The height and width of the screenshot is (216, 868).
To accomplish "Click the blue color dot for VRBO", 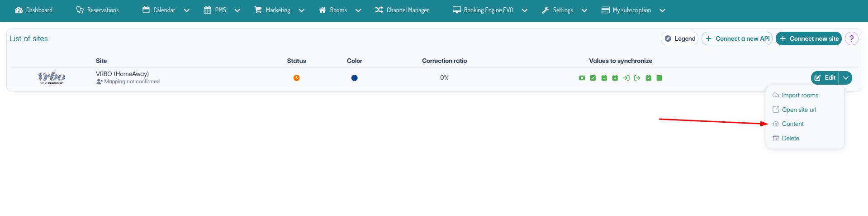I will (354, 78).
